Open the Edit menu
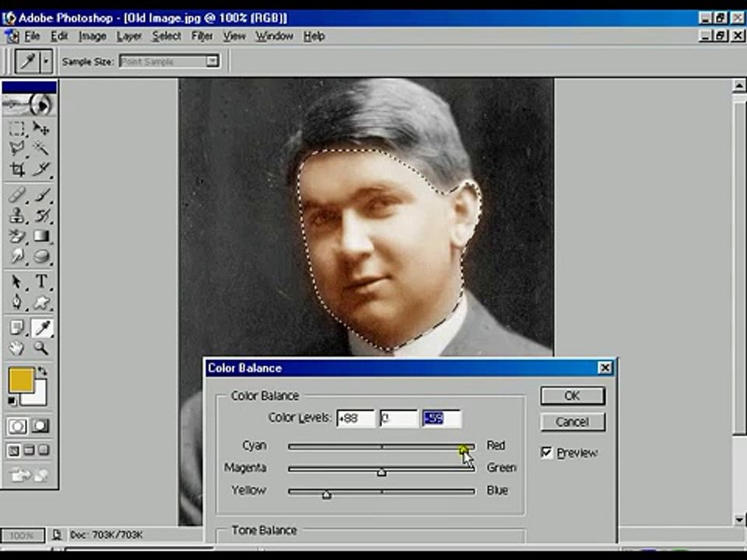This screenshot has height=560, width=747. pos(60,37)
